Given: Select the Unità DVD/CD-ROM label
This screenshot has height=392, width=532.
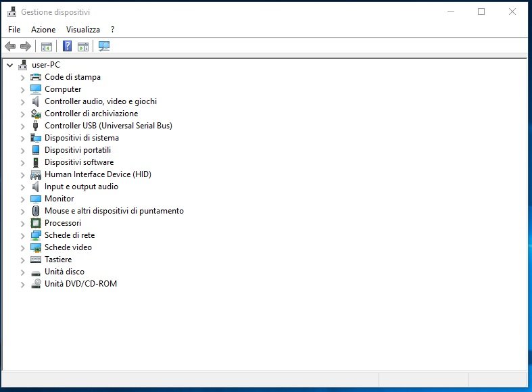Looking at the screenshot, I should pyautogui.click(x=80, y=284).
